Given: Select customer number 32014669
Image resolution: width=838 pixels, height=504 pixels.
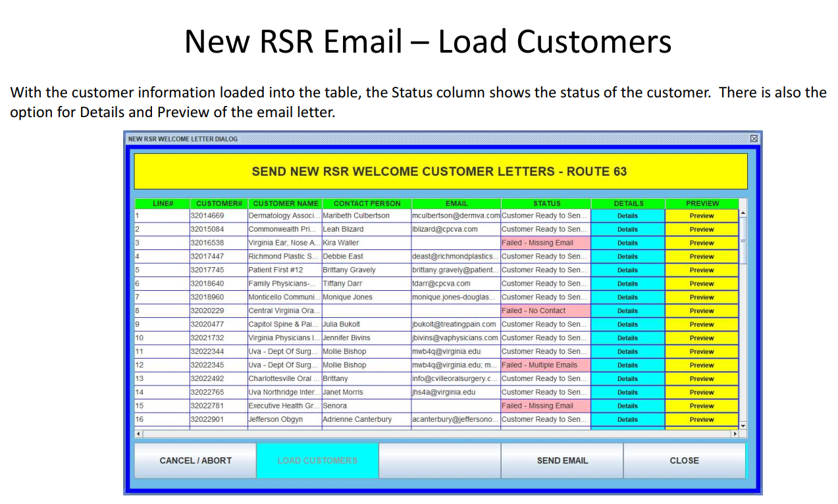Looking at the screenshot, I should tap(219, 216).
